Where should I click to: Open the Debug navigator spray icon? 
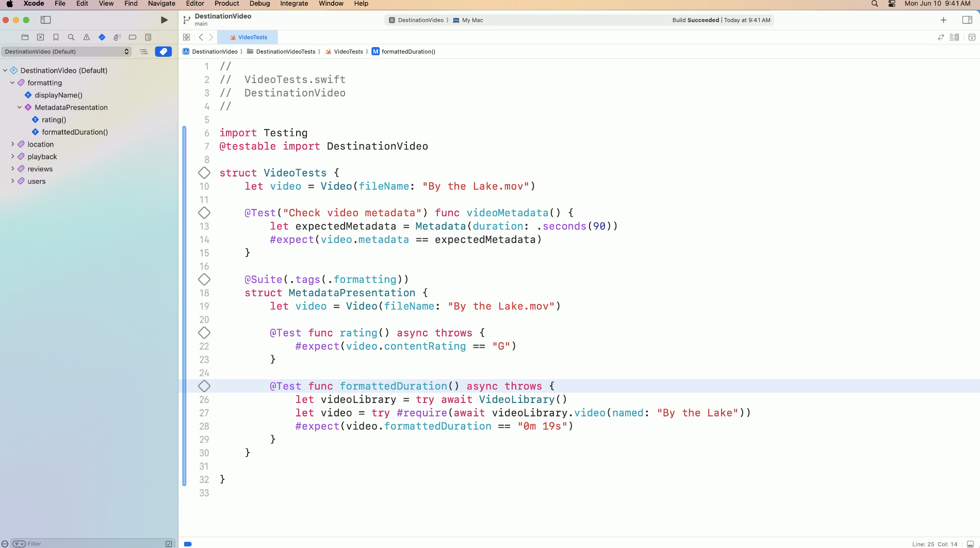coord(117,37)
